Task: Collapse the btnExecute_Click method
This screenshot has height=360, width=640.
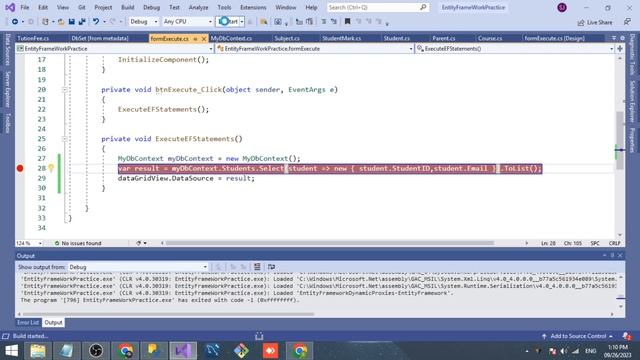Action: pyautogui.click(x=64, y=90)
